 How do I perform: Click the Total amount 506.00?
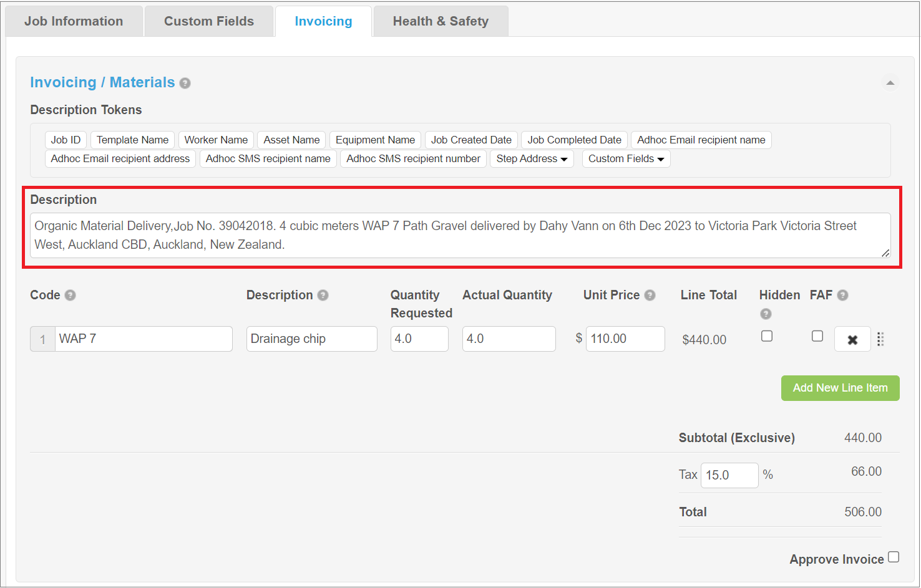point(863,512)
